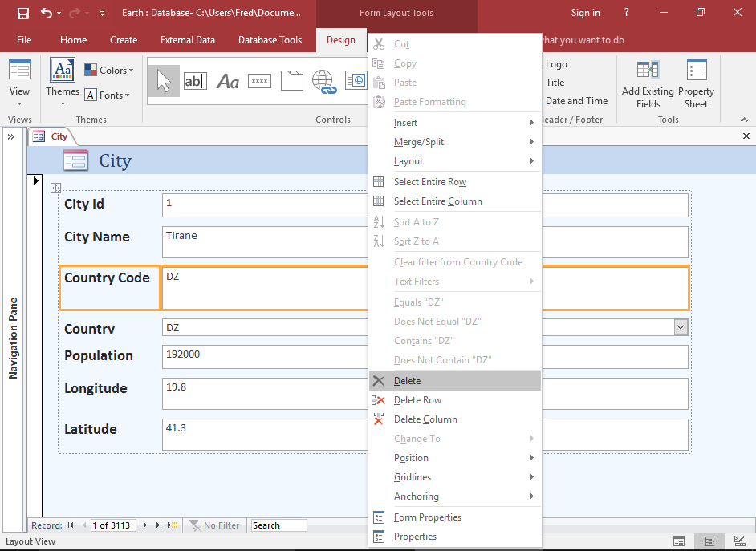The width and height of the screenshot is (756, 551).
Task: Create a new blank record
Action: tap(173, 525)
